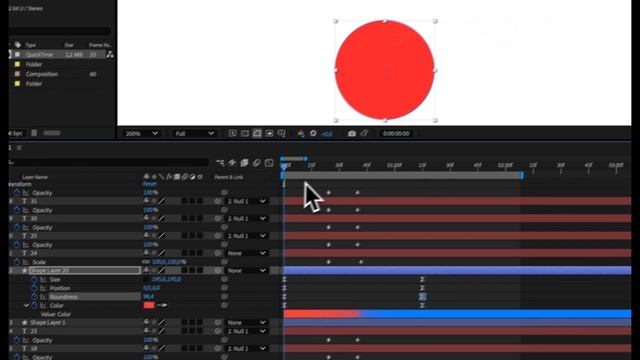The height and width of the screenshot is (360, 640).
Task: Toggle hide shy layers timeline icon
Action: point(232,163)
